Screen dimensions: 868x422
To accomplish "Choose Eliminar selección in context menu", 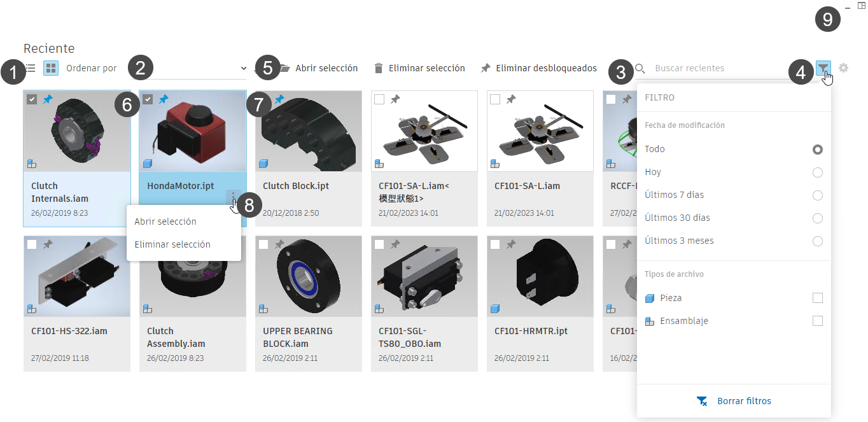I will 172,244.
